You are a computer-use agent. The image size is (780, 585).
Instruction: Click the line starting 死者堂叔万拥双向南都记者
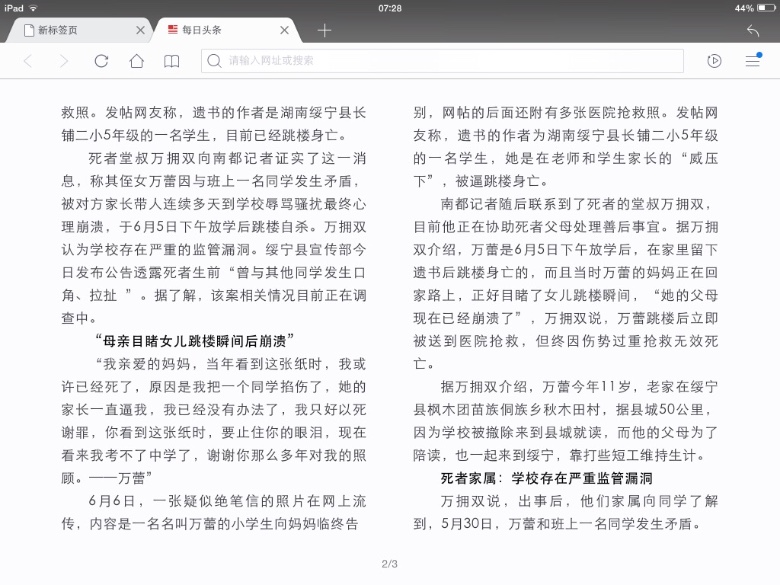click(227, 158)
